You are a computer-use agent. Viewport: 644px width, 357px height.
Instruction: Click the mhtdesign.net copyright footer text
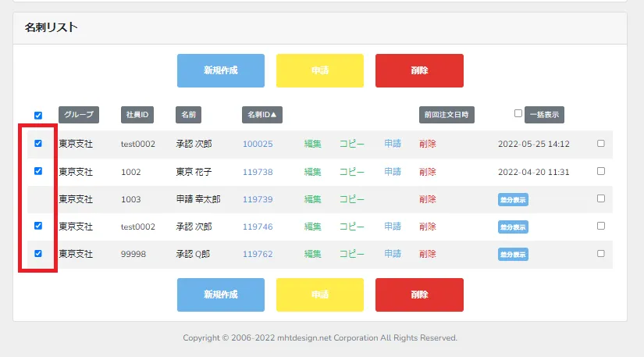point(320,338)
